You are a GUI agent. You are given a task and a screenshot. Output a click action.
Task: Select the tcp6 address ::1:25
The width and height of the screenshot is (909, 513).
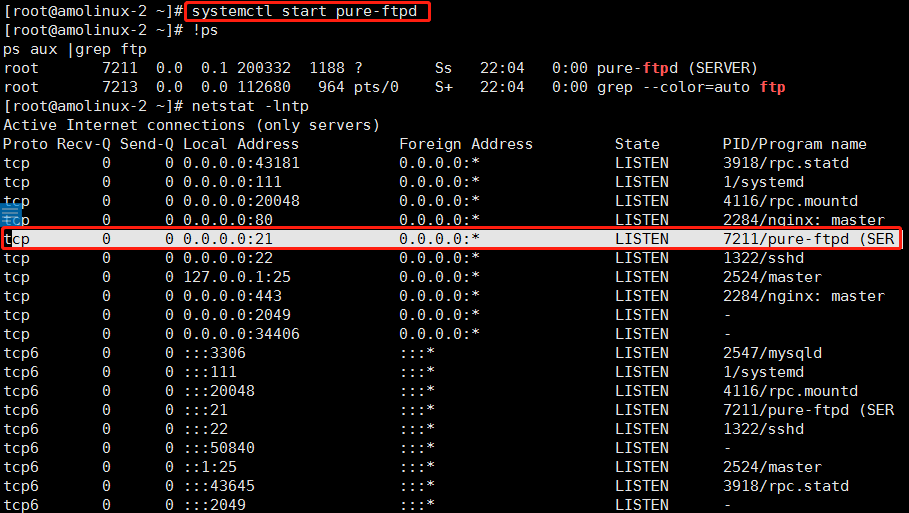(x=210, y=468)
